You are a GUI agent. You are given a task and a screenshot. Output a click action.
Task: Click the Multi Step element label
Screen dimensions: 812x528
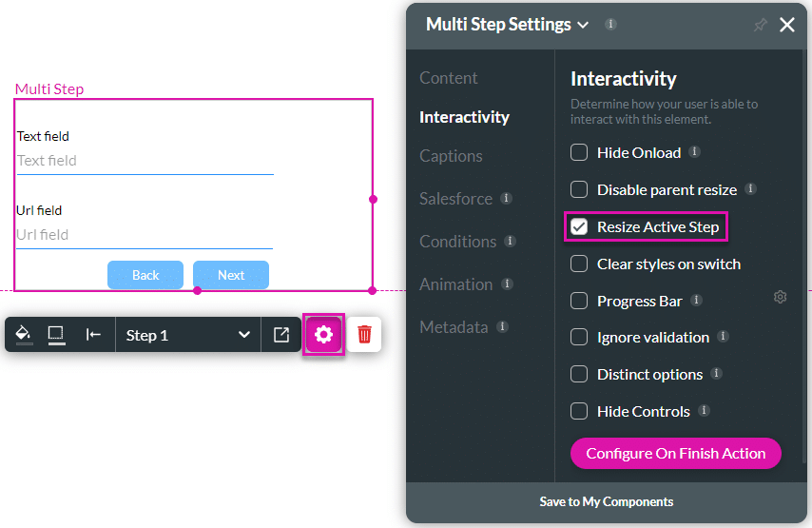49,89
